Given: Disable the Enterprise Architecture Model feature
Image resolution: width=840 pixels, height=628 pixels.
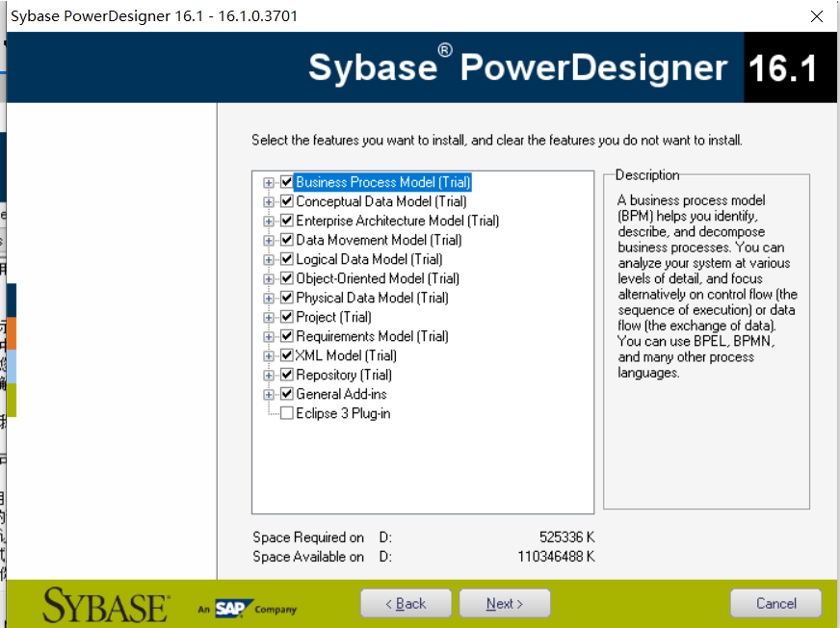Looking at the screenshot, I should (286, 220).
